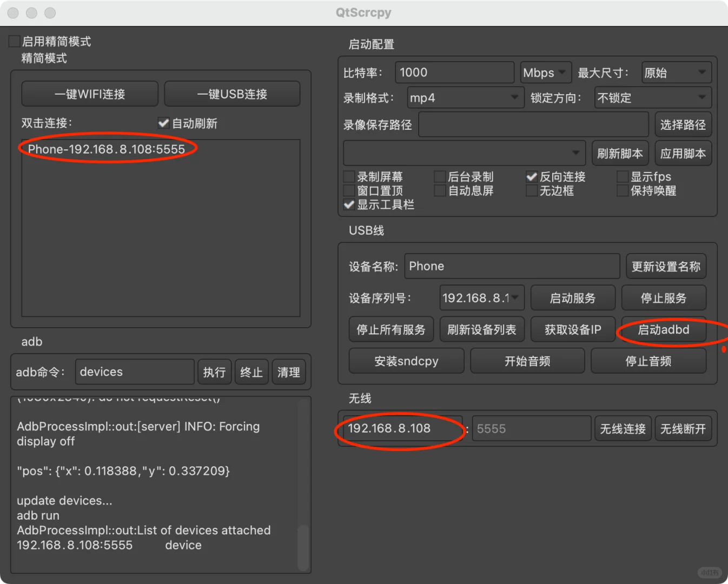This screenshot has height=584, width=728.
Task: Click the 比特率 input showing 1000
Action: click(x=454, y=72)
